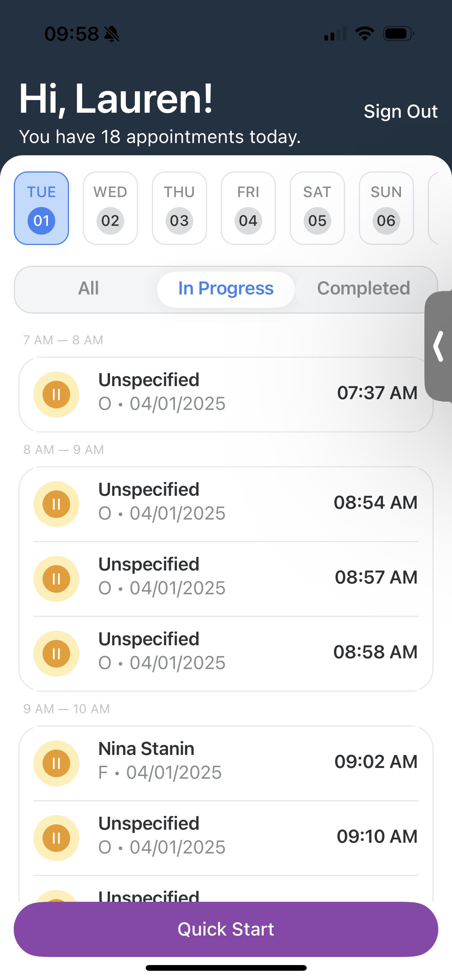The image size is (452, 980).
Task: Tap the silent mode bell icon
Action: [x=112, y=34]
